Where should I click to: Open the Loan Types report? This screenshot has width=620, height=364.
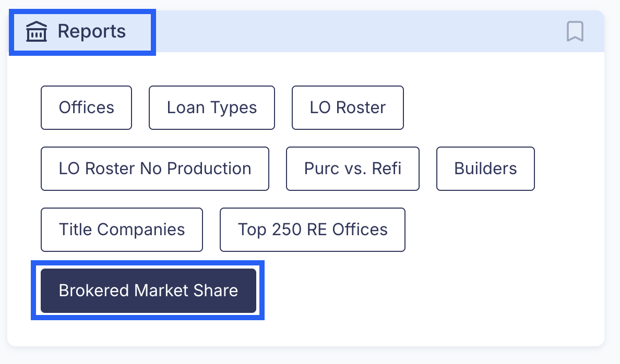211,107
